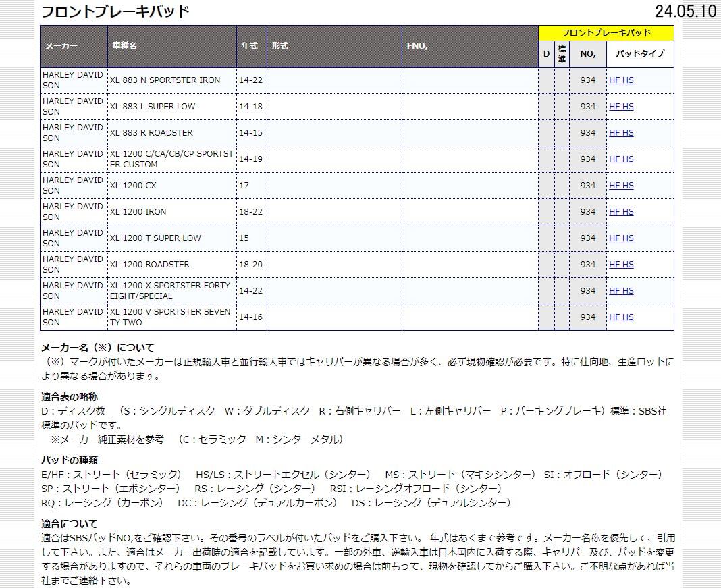This screenshot has height=588, width=721.
Task: Click the 'FNO,' column header
Action: pyautogui.click(x=470, y=46)
